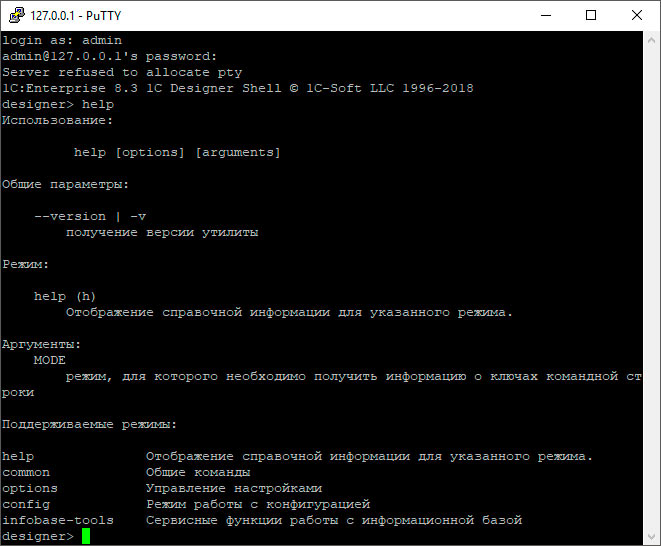
Task: Click the 'Аргументы:' heading
Action: (41, 344)
